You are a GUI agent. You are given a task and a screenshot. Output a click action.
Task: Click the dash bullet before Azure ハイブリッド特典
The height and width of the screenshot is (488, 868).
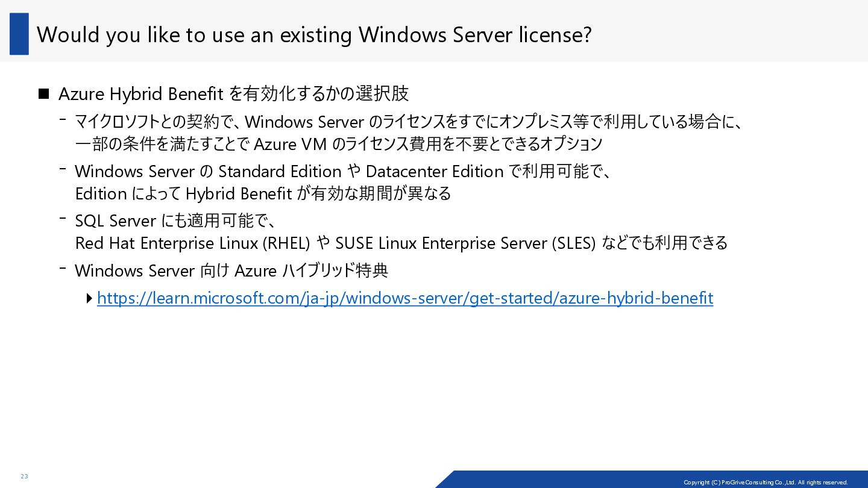(62, 267)
